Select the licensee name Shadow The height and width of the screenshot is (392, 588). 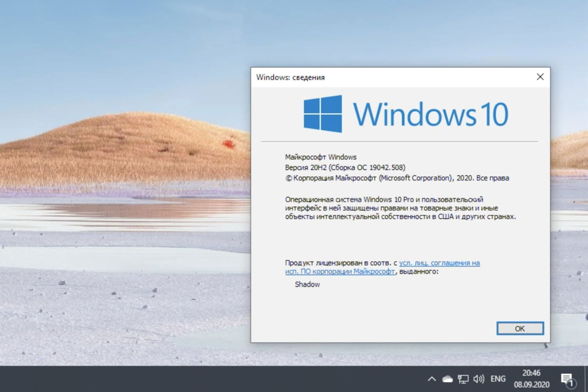(x=307, y=284)
